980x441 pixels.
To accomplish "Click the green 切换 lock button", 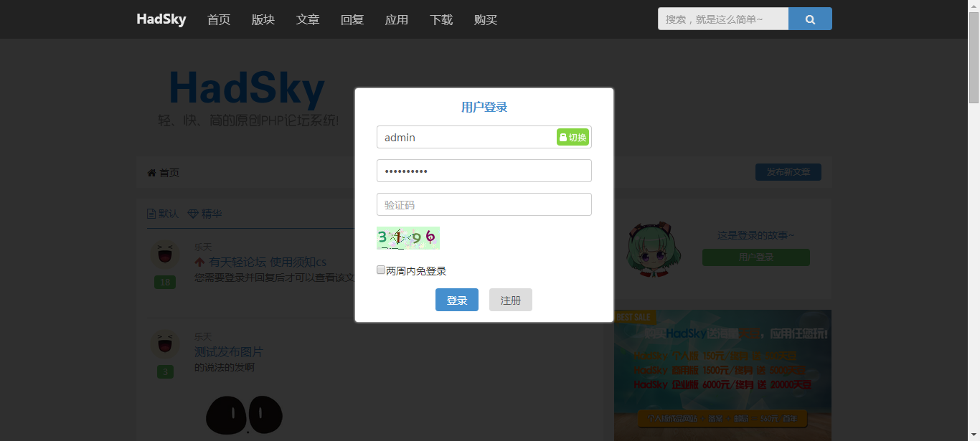I will (x=573, y=137).
